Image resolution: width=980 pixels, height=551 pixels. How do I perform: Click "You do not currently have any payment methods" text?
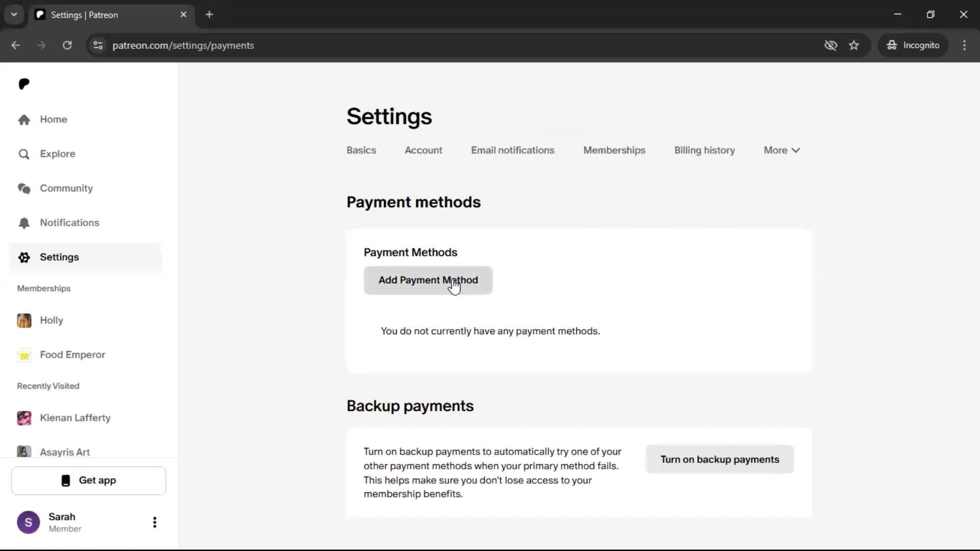(x=490, y=331)
